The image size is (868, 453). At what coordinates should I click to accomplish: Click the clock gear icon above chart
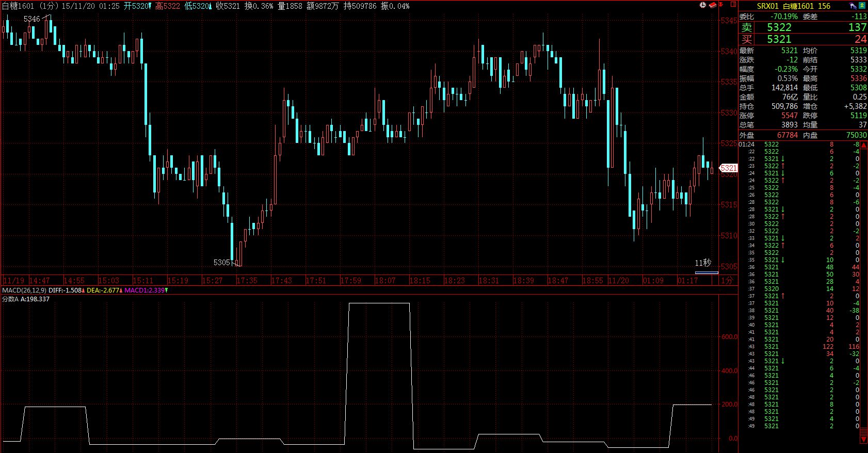click(702, 5)
